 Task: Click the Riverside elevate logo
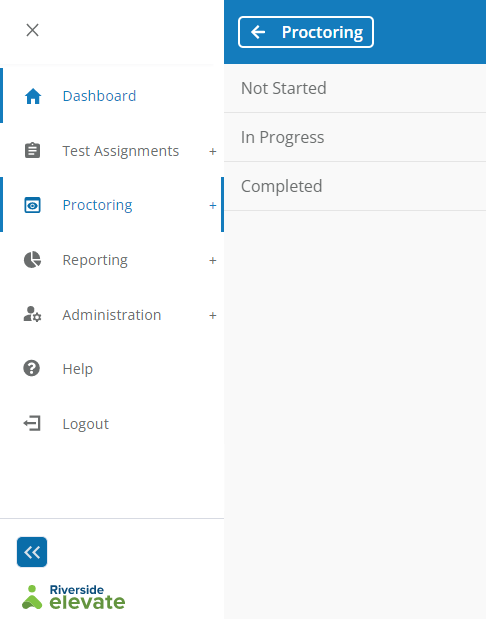tap(73, 597)
